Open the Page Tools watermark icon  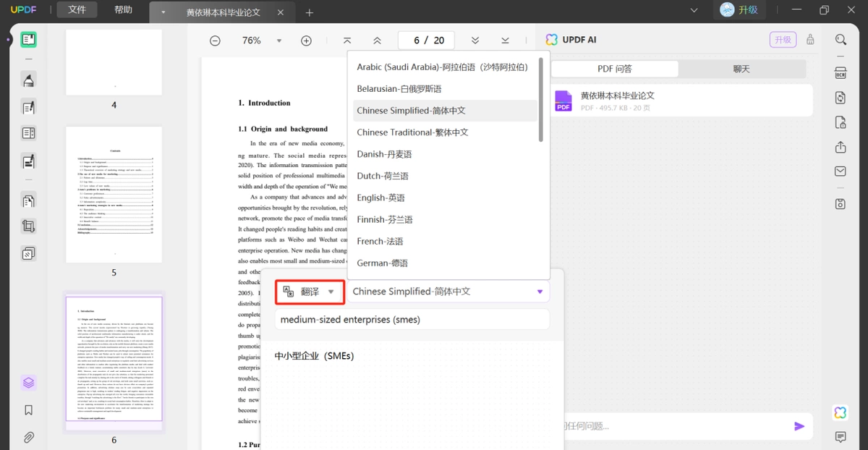29,254
